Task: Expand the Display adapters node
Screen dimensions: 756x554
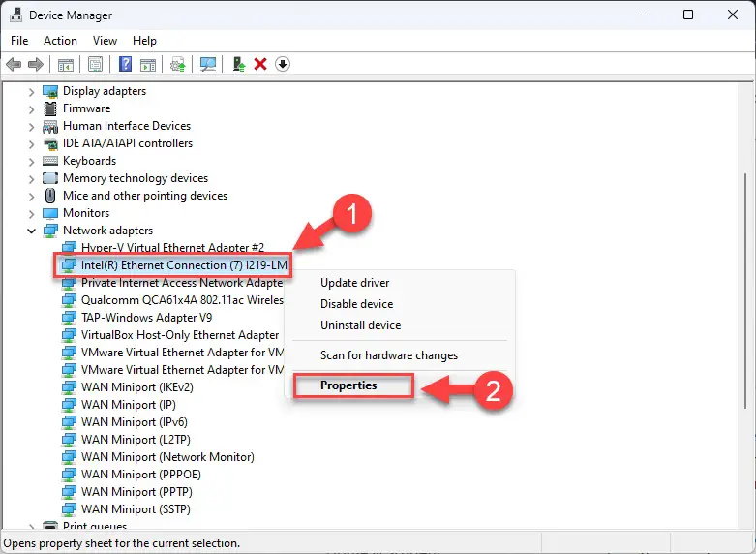Action: (x=31, y=91)
